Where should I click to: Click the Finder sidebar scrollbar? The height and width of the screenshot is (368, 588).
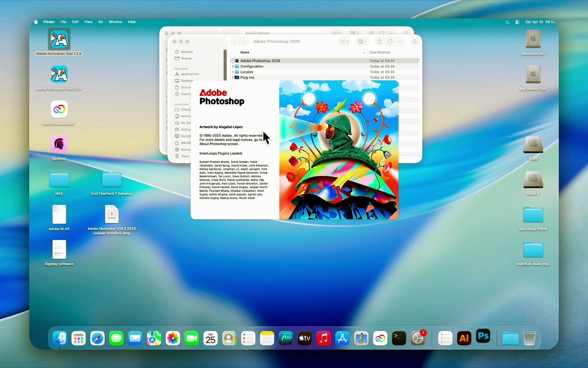coord(226,64)
